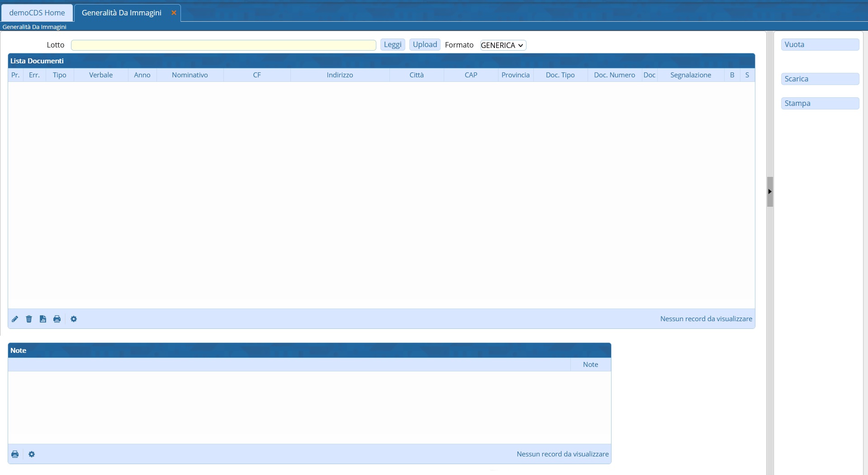Click the Stampa button
Image resolution: width=868 pixels, height=475 pixels.
click(820, 103)
